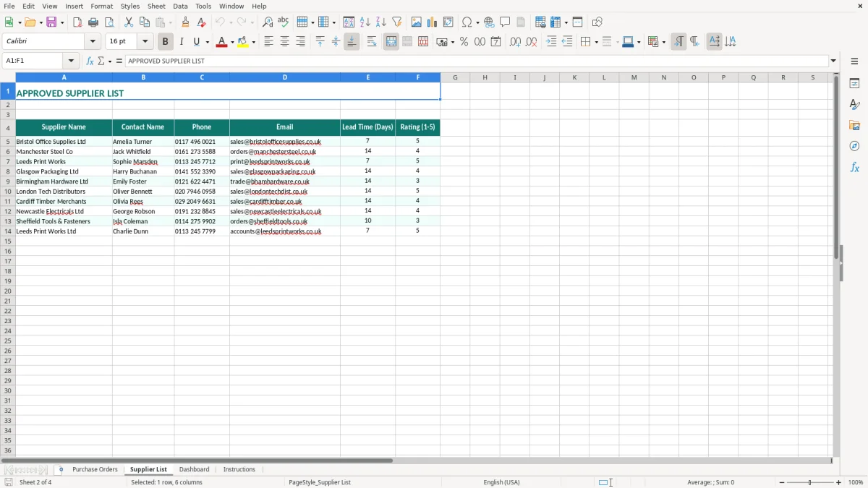This screenshot has width=868, height=488.
Task: Switch to the Dashboard sheet tab
Action: [195, 469]
